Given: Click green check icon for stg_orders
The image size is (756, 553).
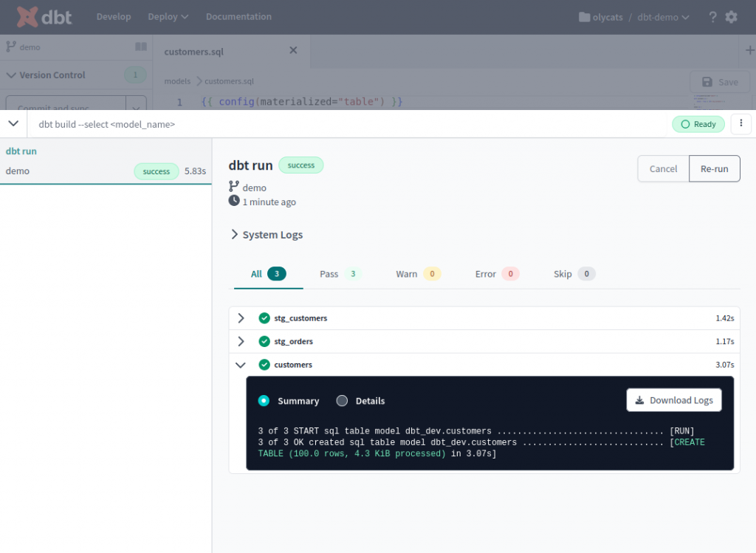Looking at the screenshot, I should [x=264, y=341].
